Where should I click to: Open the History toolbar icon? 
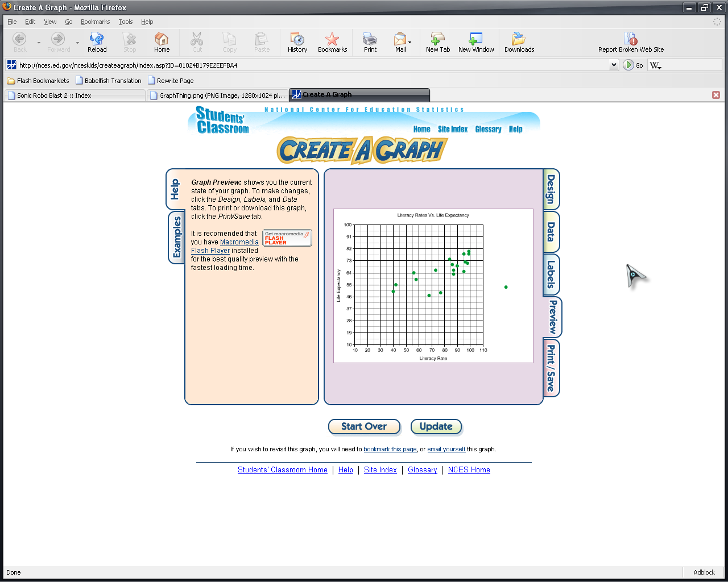[x=297, y=39]
